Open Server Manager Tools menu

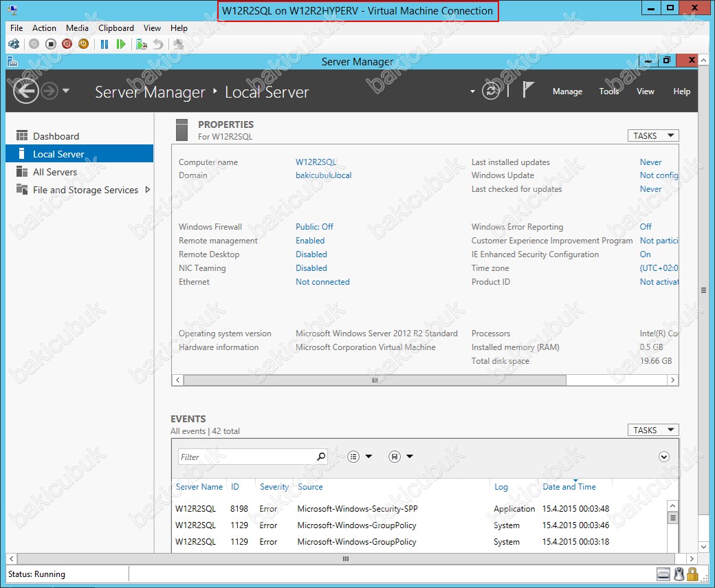608,91
